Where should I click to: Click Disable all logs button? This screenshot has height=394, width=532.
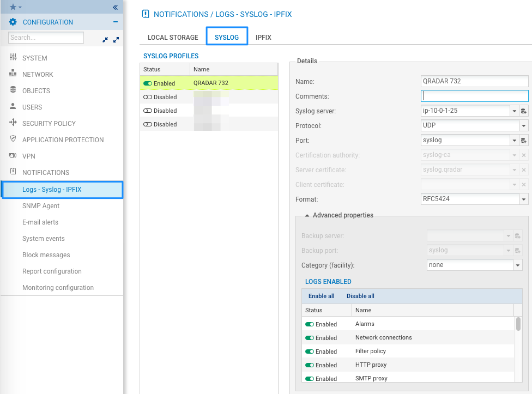[360, 296]
